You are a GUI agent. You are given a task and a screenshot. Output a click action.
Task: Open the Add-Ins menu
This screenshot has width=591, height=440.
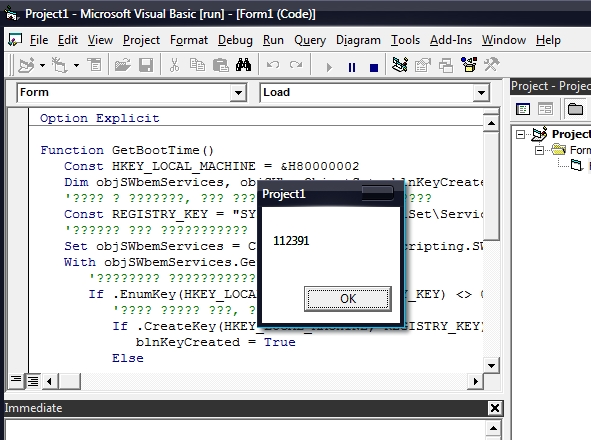(451, 40)
